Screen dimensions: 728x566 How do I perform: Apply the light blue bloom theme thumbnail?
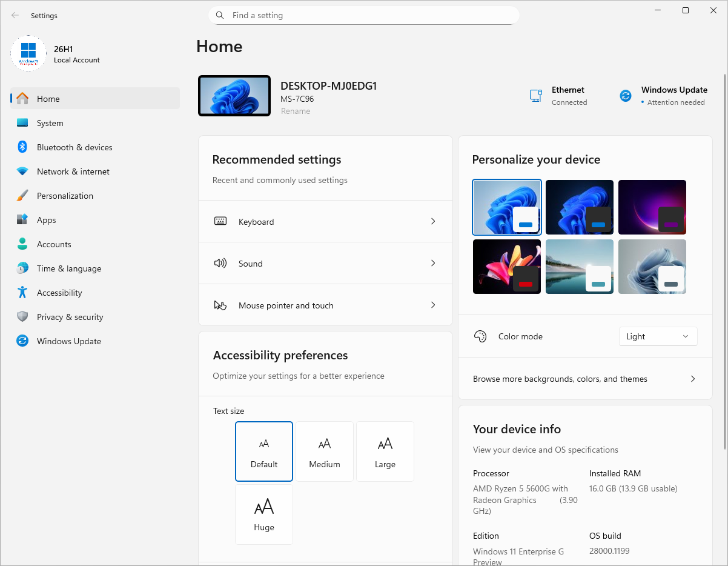[507, 207]
